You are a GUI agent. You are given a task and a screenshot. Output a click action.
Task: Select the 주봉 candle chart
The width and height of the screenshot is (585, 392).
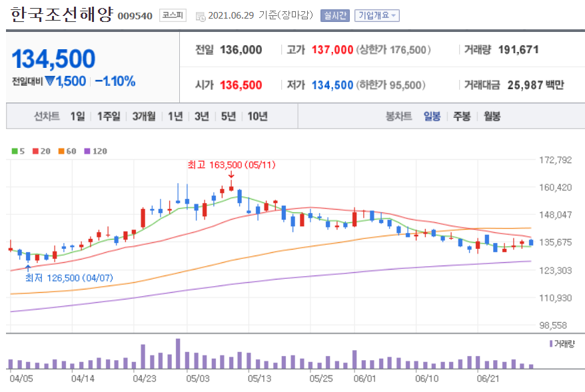pyautogui.click(x=462, y=116)
